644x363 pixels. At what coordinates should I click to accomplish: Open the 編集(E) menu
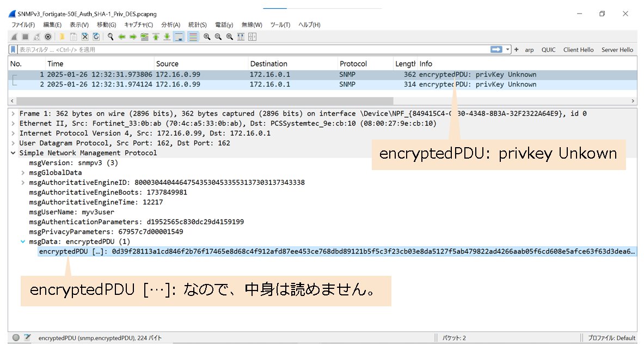pyautogui.click(x=52, y=25)
